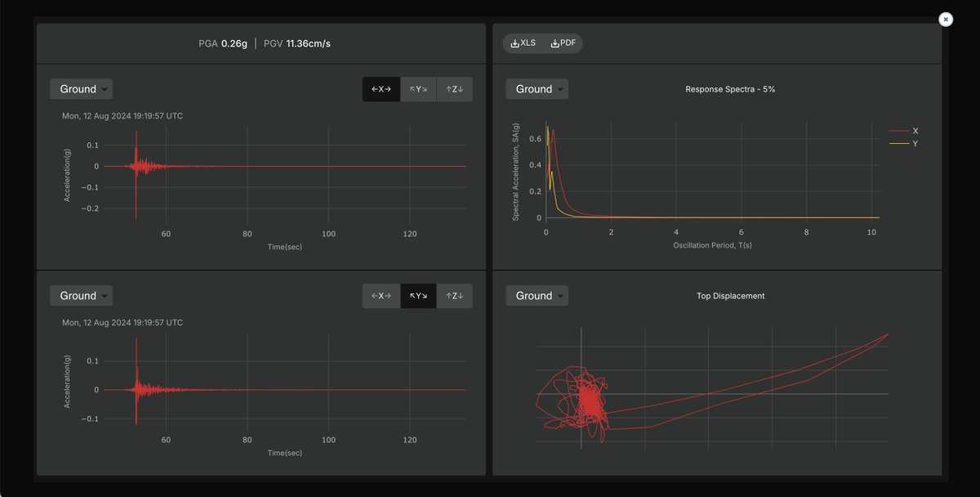The image size is (980, 497).
Task: Select X axis in the top acceleration chart
Action: [x=381, y=89]
